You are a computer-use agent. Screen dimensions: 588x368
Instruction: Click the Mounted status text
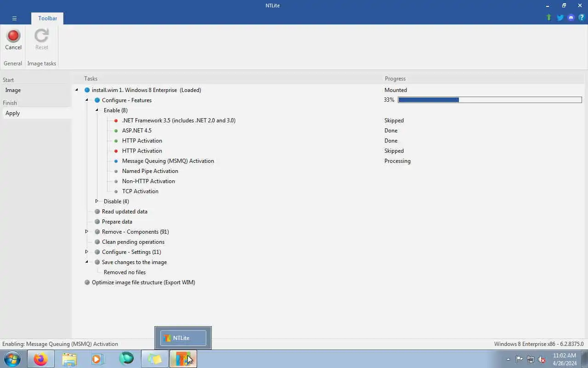coord(396,90)
